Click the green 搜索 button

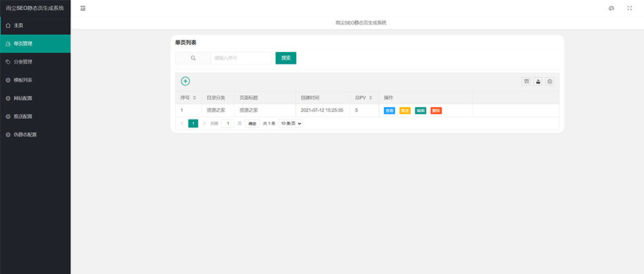pos(286,58)
